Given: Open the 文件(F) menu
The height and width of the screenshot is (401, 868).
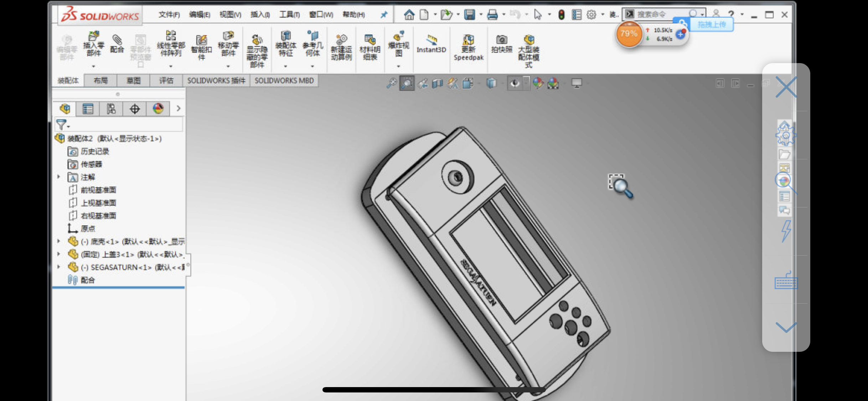Looking at the screenshot, I should click(x=169, y=15).
